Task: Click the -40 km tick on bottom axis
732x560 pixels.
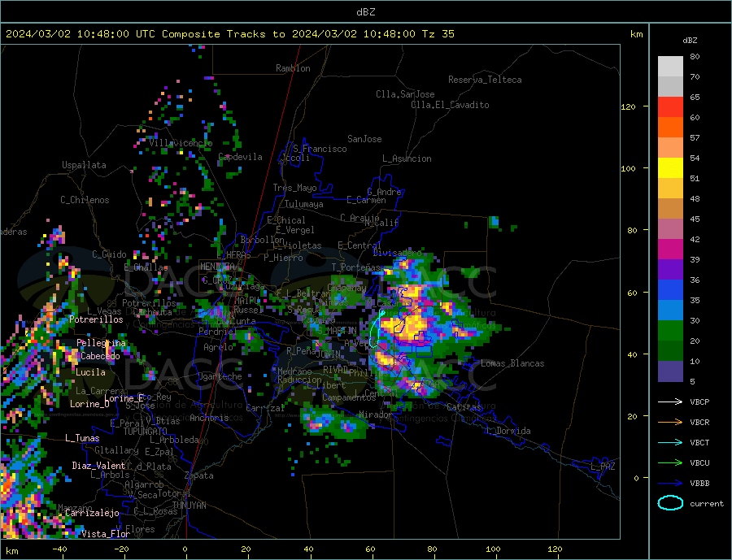Action: coord(59,549)
